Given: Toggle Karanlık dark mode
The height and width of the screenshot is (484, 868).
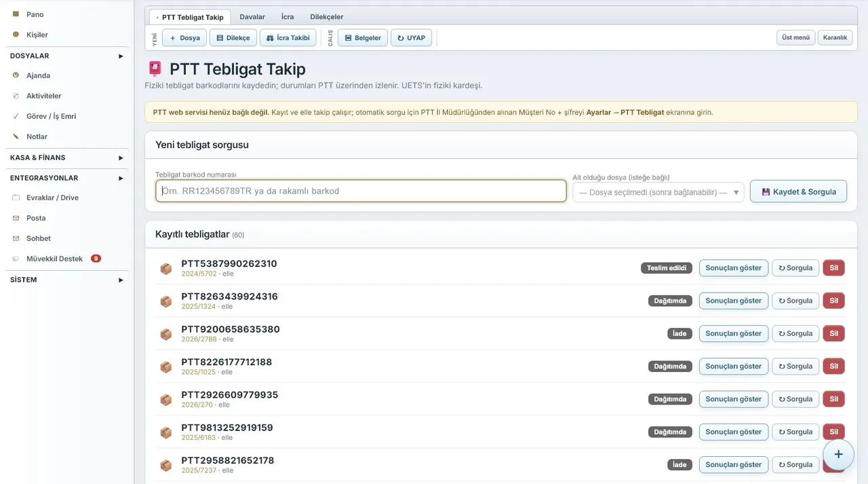Looking at the screenshot, I should pos(835,38).
